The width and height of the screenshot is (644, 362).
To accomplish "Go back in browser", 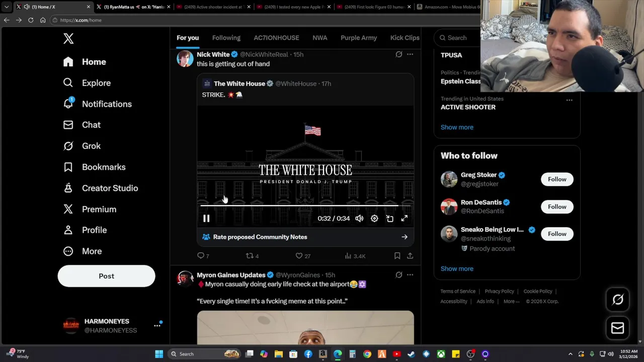I will click(7, 20).
